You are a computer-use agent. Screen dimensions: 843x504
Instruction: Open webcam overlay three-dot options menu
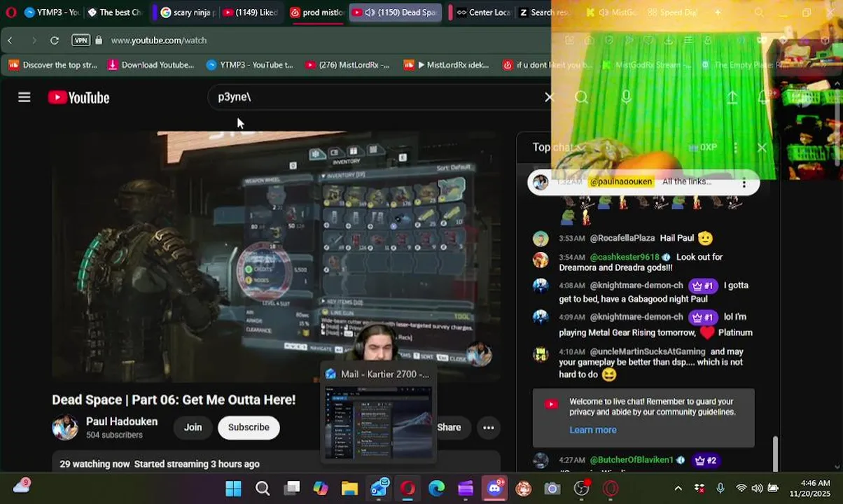pos(735,148)
